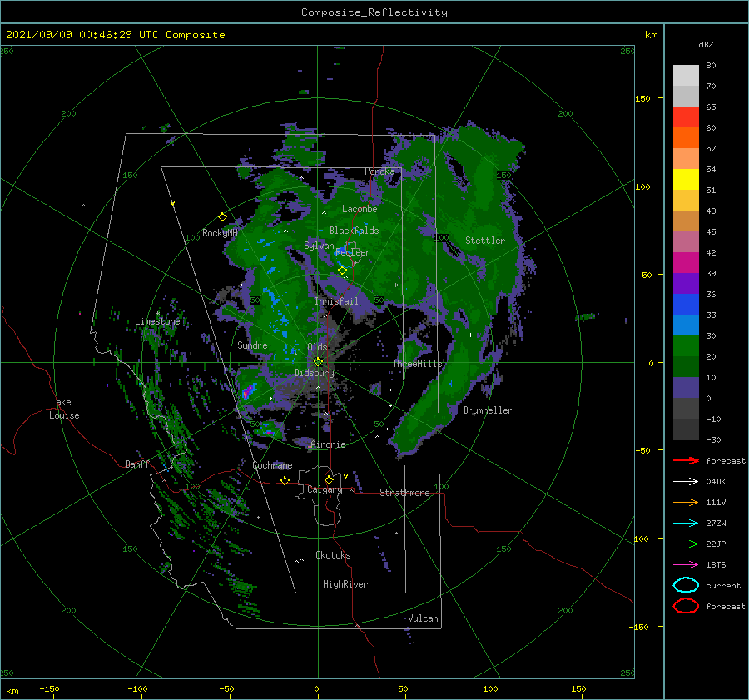
Task: Click the red forecast ellipse legend icon
Action: click(686, 606)
